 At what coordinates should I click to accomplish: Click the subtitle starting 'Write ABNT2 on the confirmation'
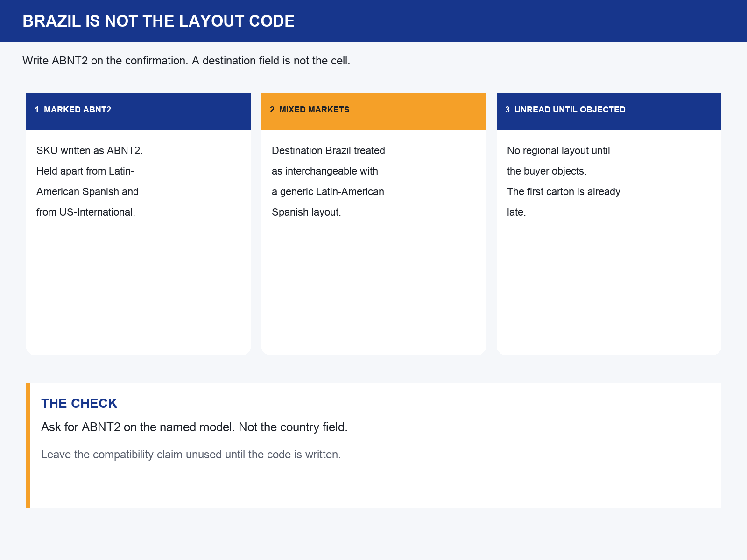pos(186,61)
